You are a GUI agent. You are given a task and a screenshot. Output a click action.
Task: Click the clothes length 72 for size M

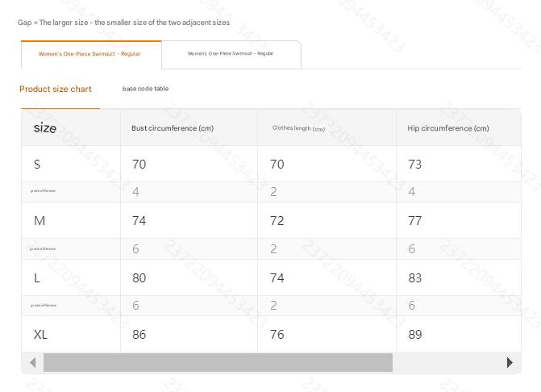click(277, 221)
